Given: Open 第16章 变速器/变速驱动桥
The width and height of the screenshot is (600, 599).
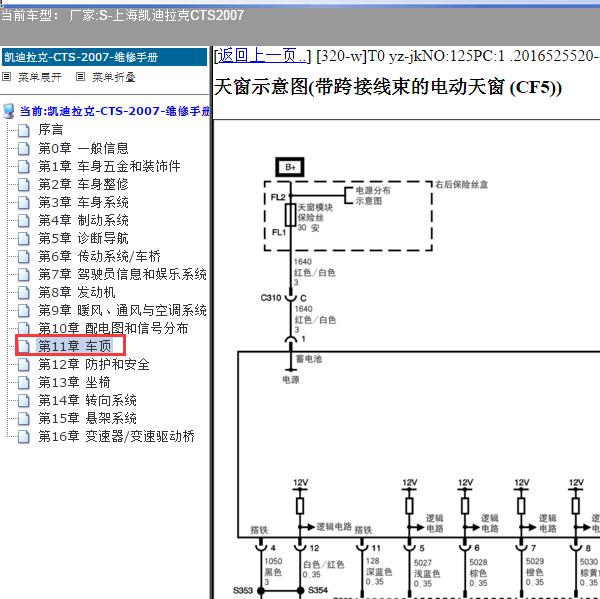Looking at the screenshot, I should tap(116, 436).
